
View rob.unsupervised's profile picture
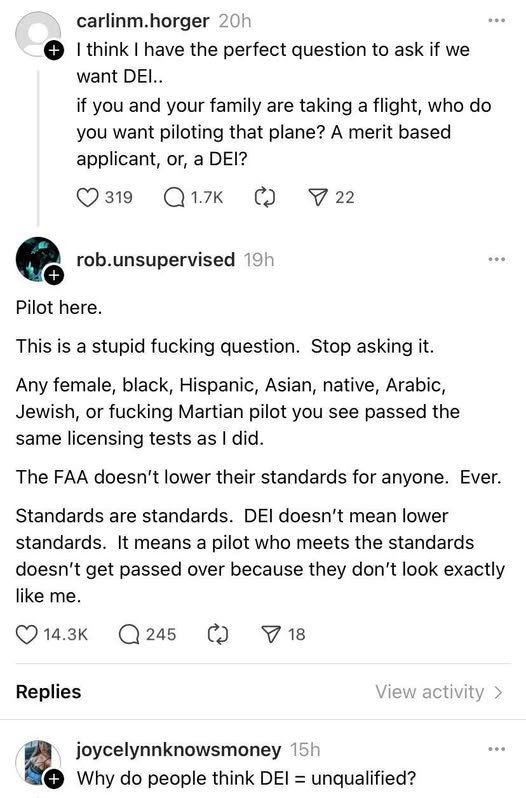tap(37, 259)
